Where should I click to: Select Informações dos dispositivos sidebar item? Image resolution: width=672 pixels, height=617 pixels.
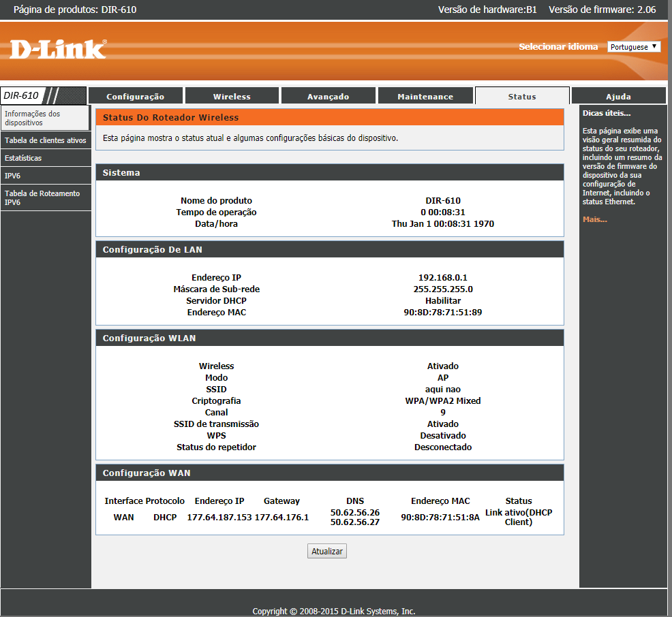click(x=45, y=118)
